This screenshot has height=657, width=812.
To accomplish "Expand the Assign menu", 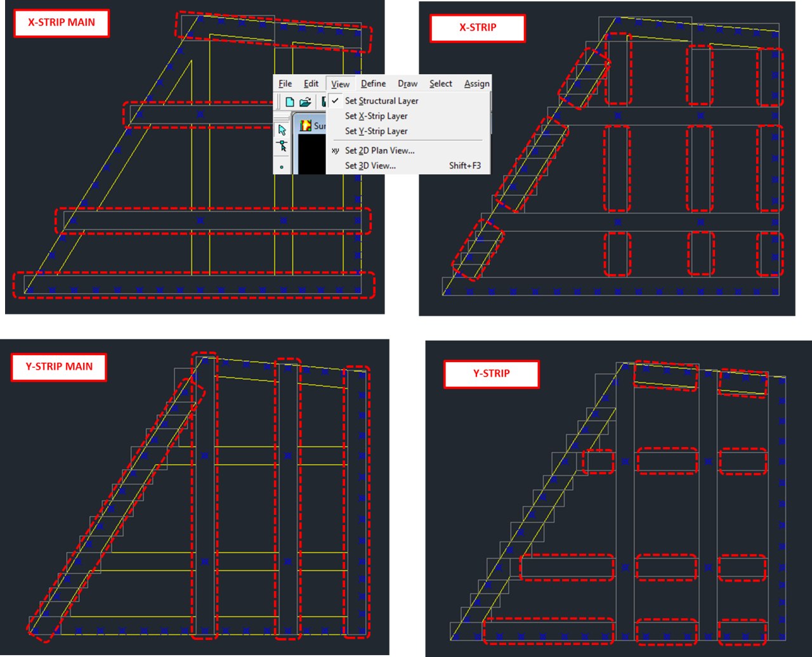I will point(476,84).
